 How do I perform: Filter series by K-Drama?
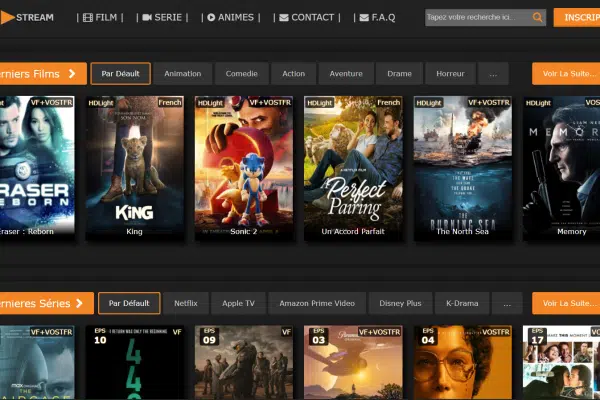tap(462, 303)
